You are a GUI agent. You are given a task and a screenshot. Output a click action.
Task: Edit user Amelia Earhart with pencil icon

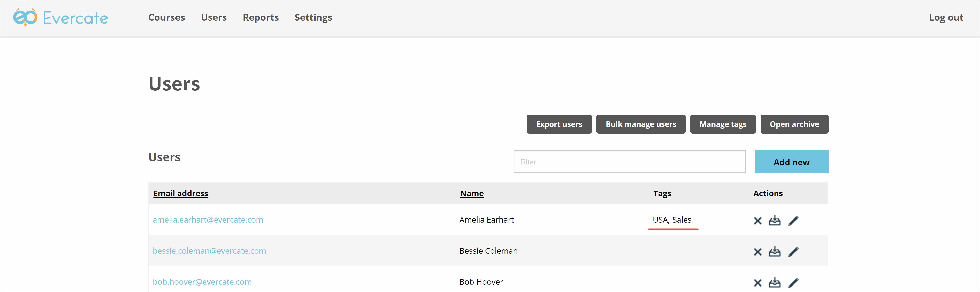793,221
